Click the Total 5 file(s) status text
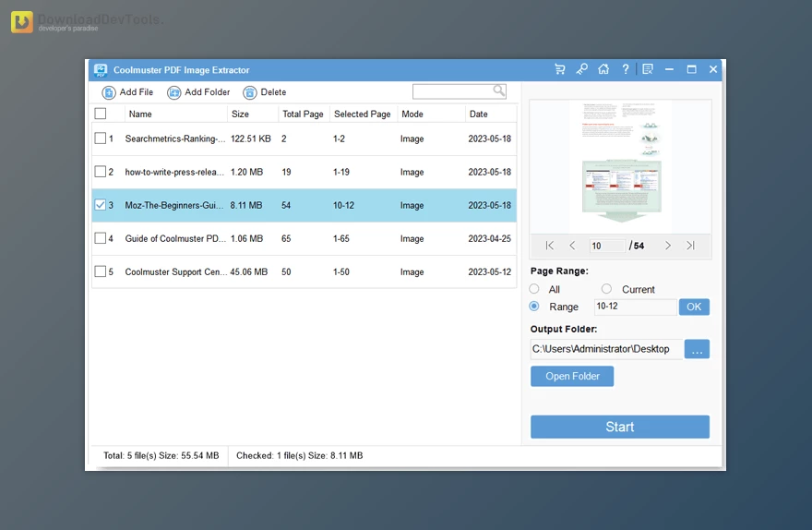The width and height of the screenshot is (812, 530). click(x=161, y=455)
